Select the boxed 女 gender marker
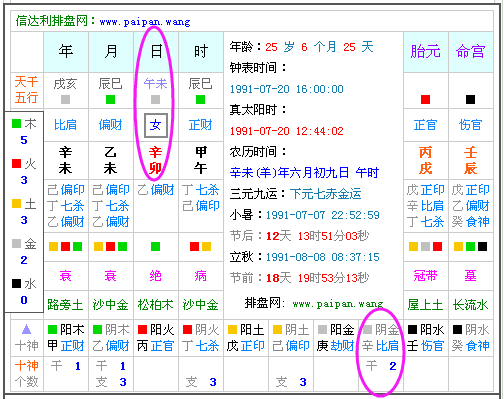The height and width of the screenshot is (399, 504). click(155, 125)
